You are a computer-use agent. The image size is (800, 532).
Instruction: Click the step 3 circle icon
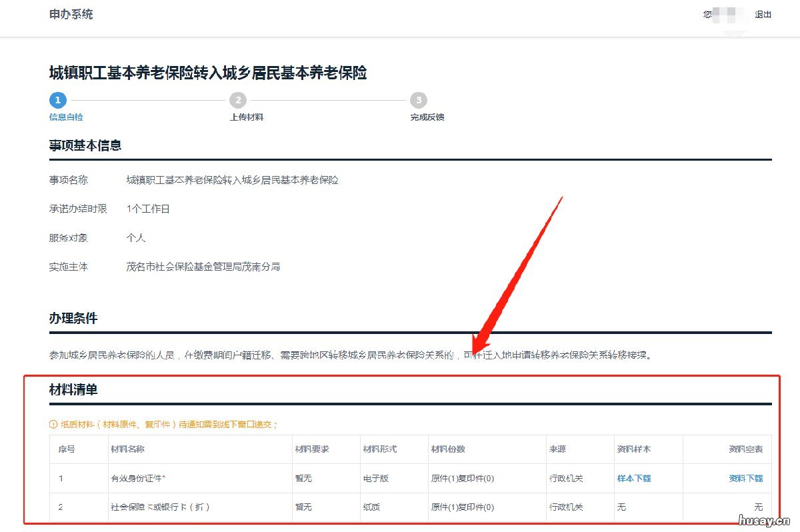pos(418,100)
